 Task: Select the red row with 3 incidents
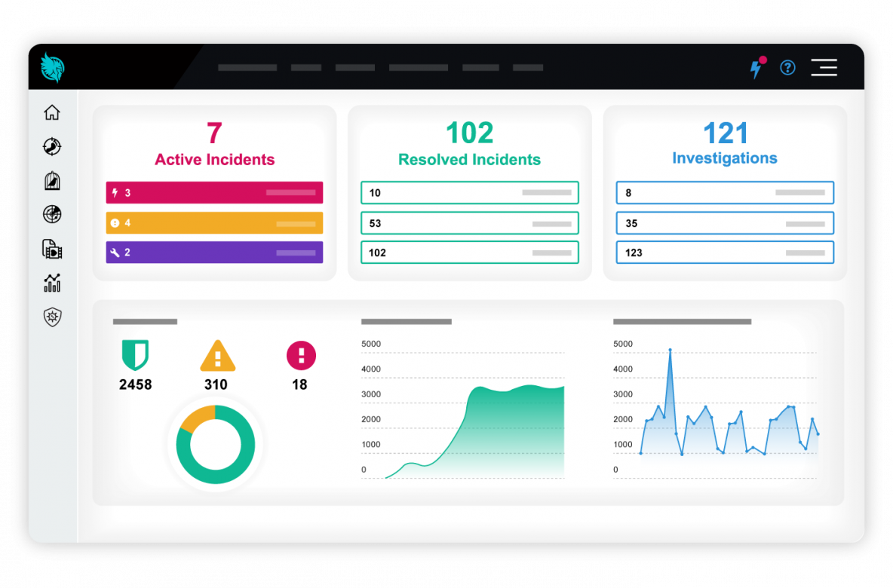[214, 193]
